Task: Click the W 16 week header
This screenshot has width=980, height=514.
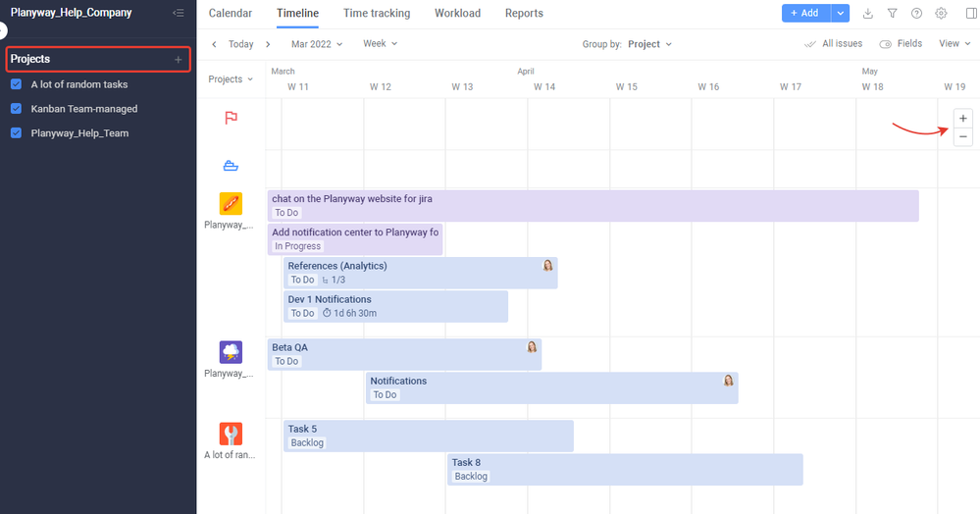Action: coord(708,87)
